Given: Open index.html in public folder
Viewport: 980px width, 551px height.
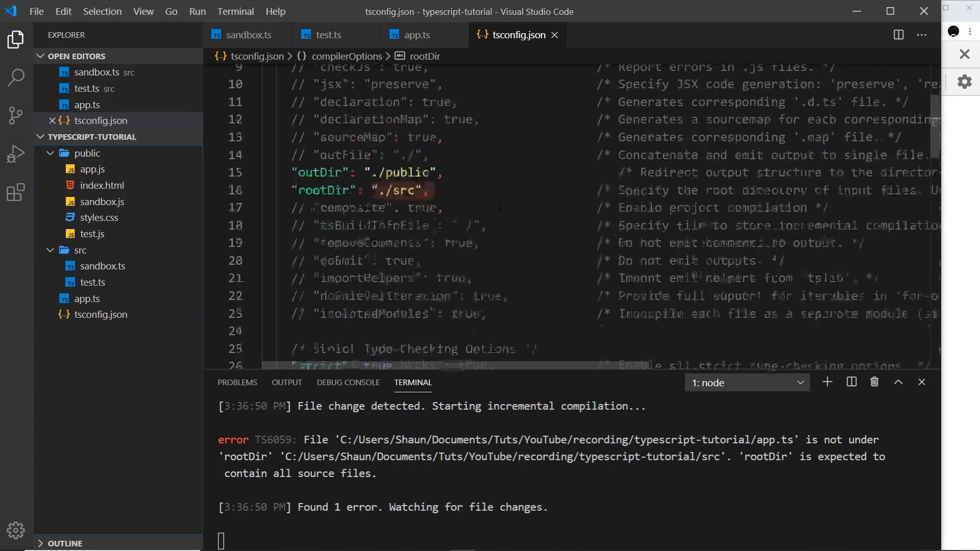Looking at the screenshot, I should tap(102, 185).
